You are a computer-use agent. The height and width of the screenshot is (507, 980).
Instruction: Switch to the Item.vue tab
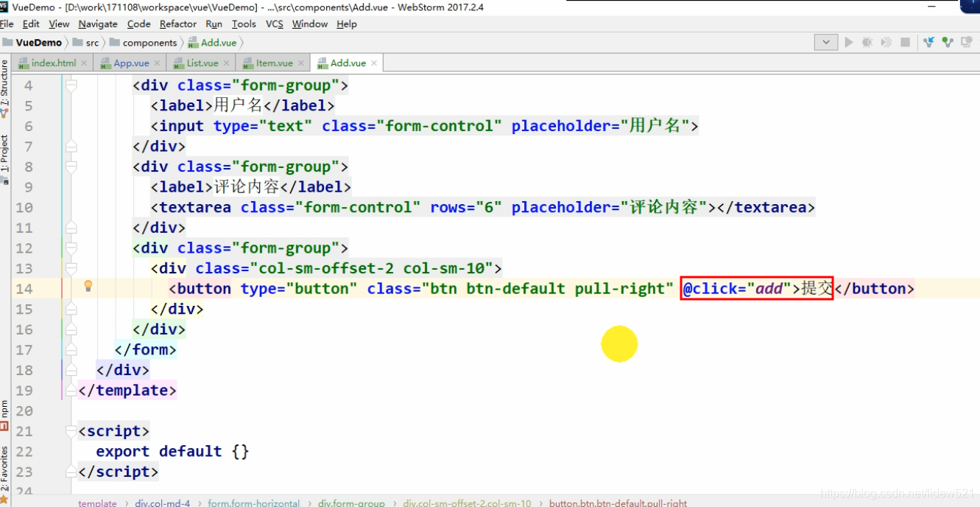point(274,63)
